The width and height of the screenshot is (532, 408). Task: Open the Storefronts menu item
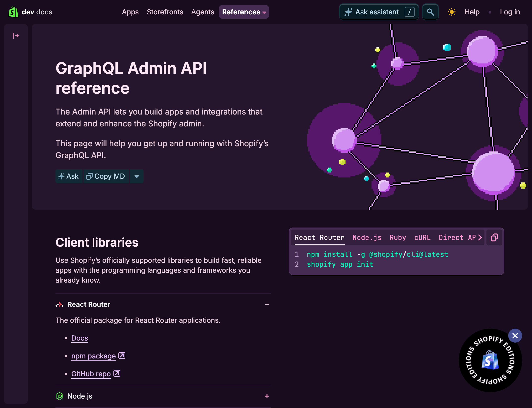pos(165,12)
